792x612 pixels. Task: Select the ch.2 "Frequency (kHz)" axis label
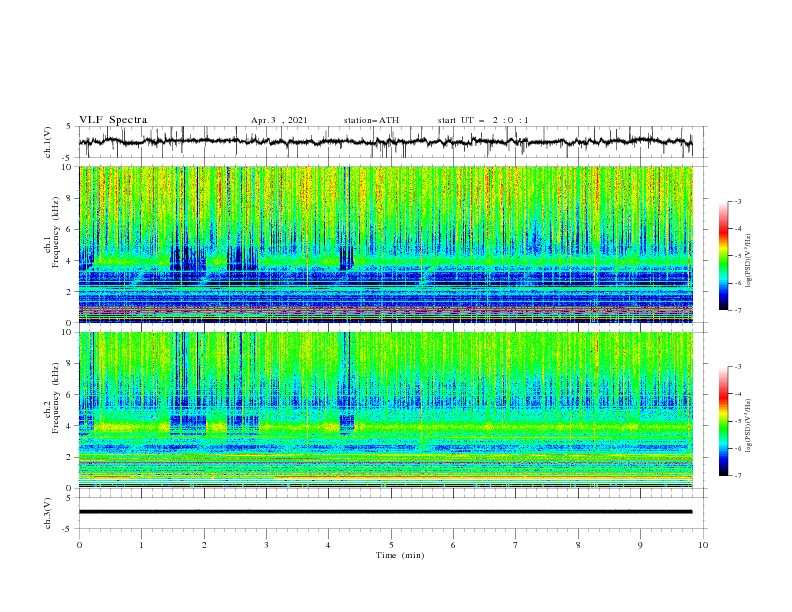pos(56,397)
